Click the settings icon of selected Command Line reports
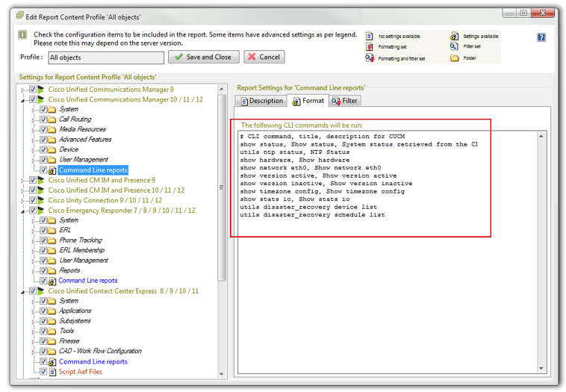Image resolution: width=566 pixels, height=392 pixels. [52, 170]
